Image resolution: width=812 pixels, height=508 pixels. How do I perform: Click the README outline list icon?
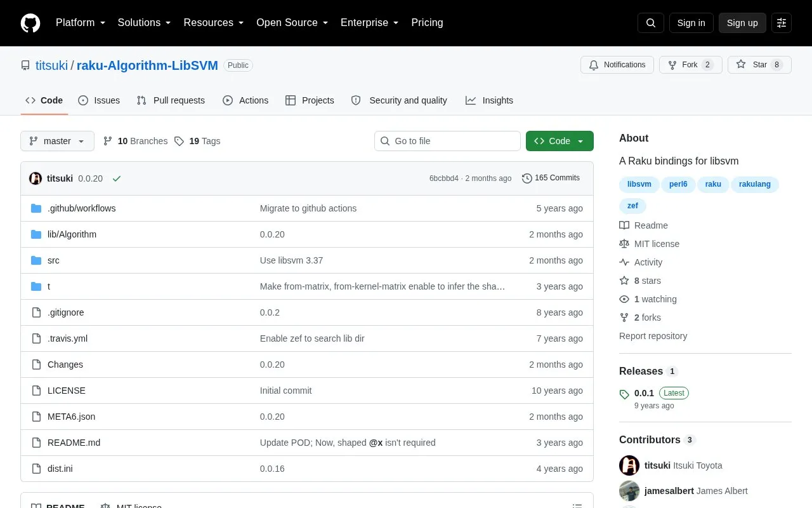pos(577,505)
